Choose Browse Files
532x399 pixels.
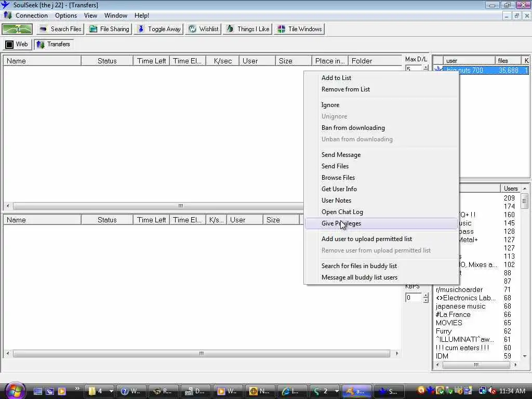click(x=381, y=178)
